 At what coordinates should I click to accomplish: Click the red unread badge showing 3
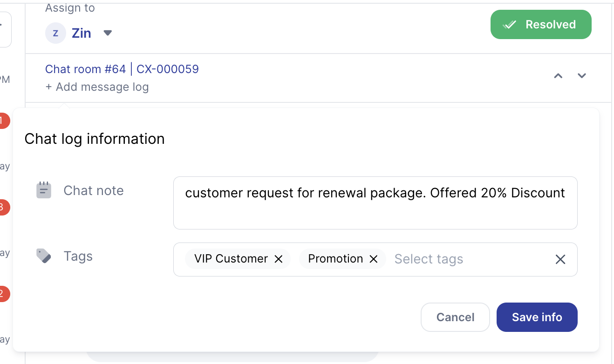2,207
